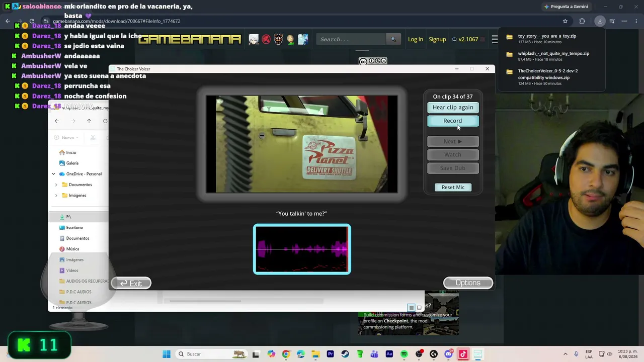
Task: Open Microsoft Edge from the taskbar
Action: [x=301, y=354]
